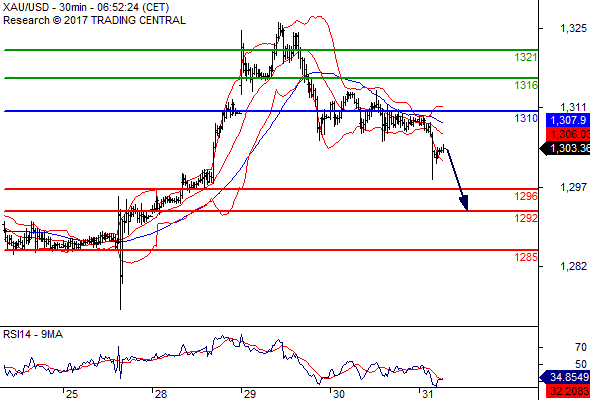This screenshot has width=590, height=400.
Task: Select the blue 1310 pivot label
Action: (526, 119)
